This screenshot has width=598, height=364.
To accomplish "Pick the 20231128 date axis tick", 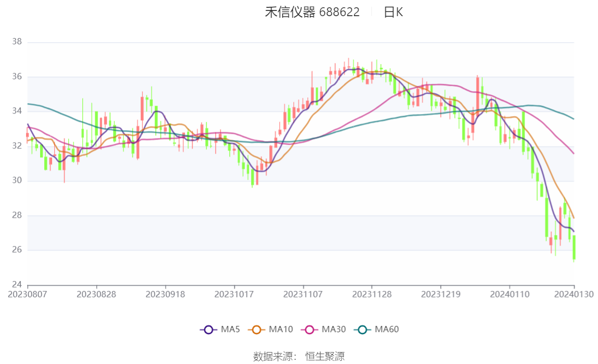I will coord(372,294).
